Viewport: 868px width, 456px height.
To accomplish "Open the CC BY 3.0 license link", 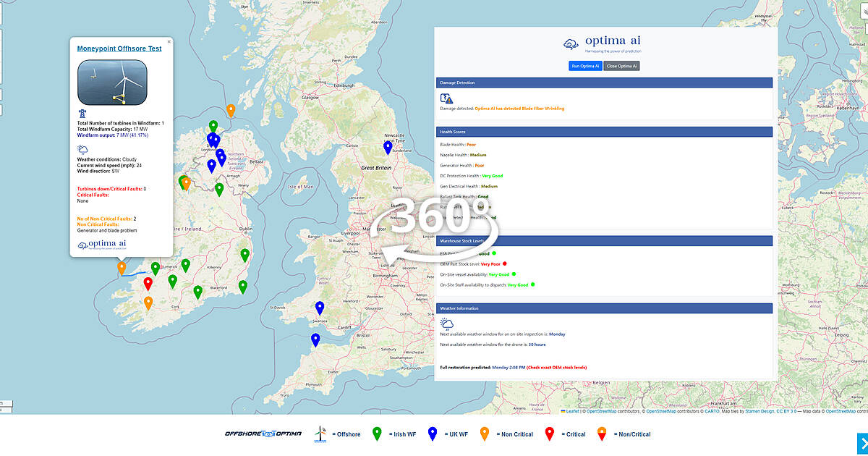I will tap(785, 411).
